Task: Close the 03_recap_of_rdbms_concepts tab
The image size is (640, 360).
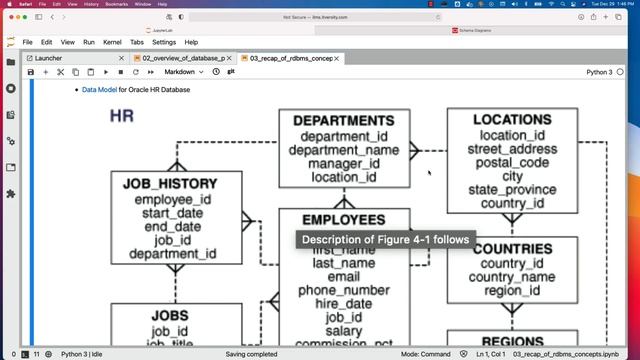Action: 337,58
